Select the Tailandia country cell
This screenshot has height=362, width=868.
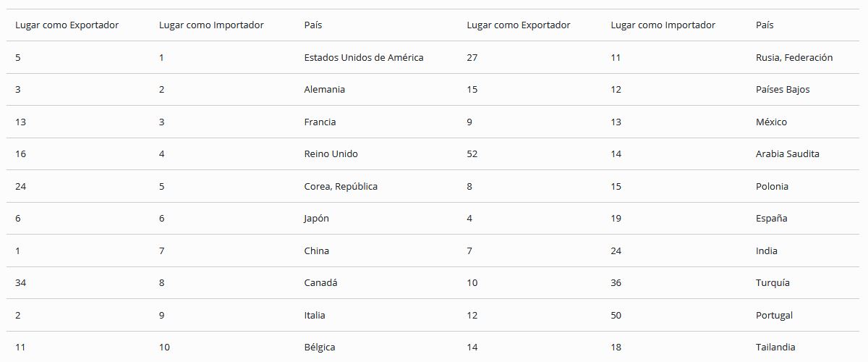775,347
